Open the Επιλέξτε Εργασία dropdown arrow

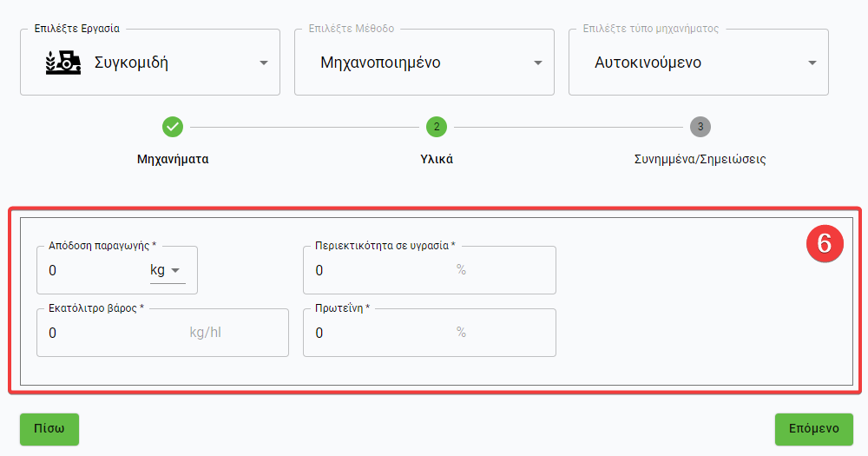tap(264, 63)
